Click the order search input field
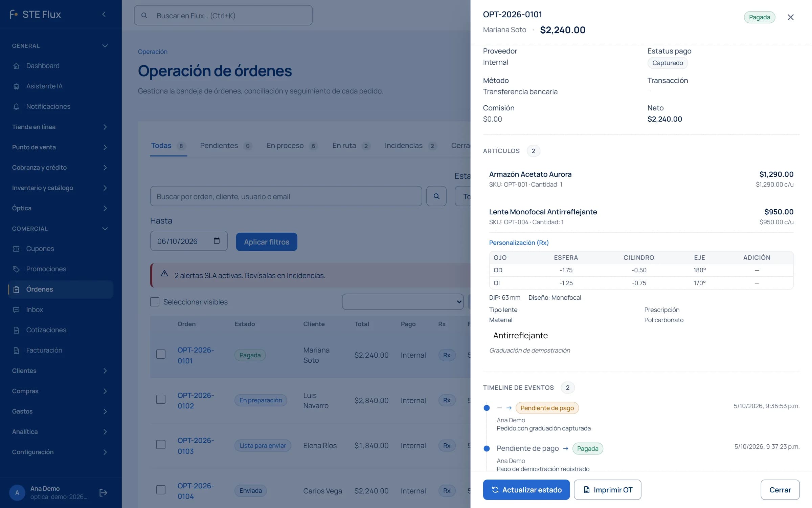 point(286,196)
